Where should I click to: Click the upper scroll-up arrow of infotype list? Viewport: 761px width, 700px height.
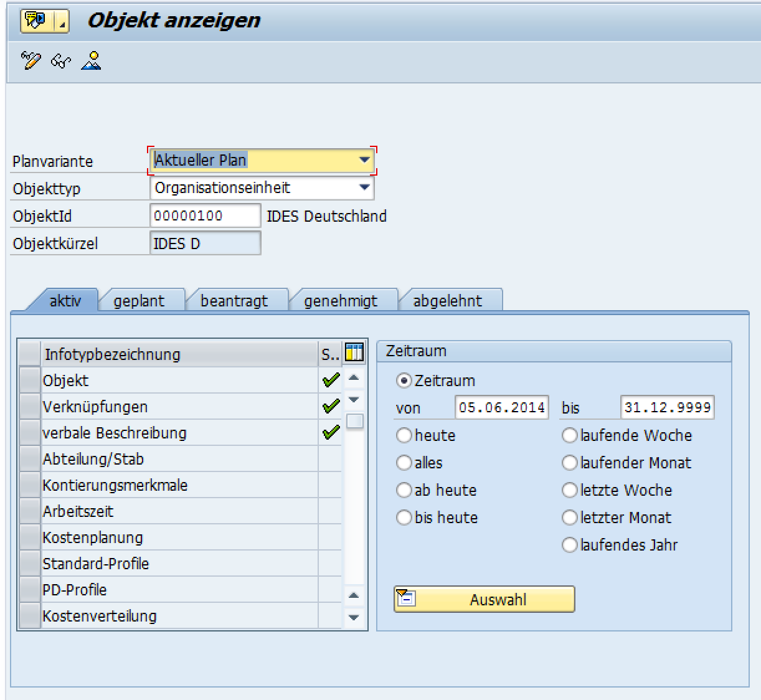(354, 378)
